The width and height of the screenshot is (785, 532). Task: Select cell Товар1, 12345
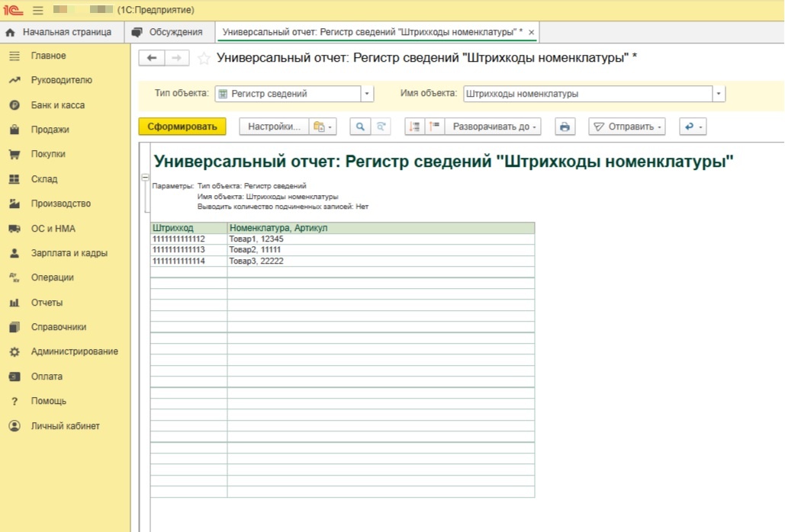click(x=381, y=239)
